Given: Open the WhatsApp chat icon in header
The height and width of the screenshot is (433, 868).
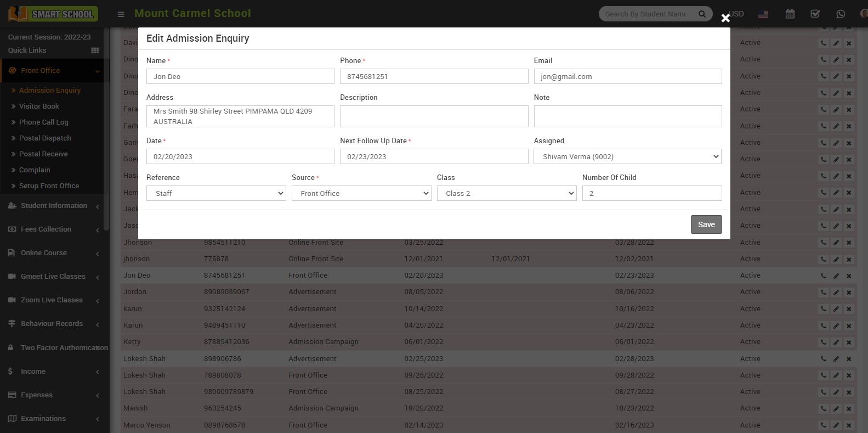Looking at the screenshot, I should click(x=841, y=14).
